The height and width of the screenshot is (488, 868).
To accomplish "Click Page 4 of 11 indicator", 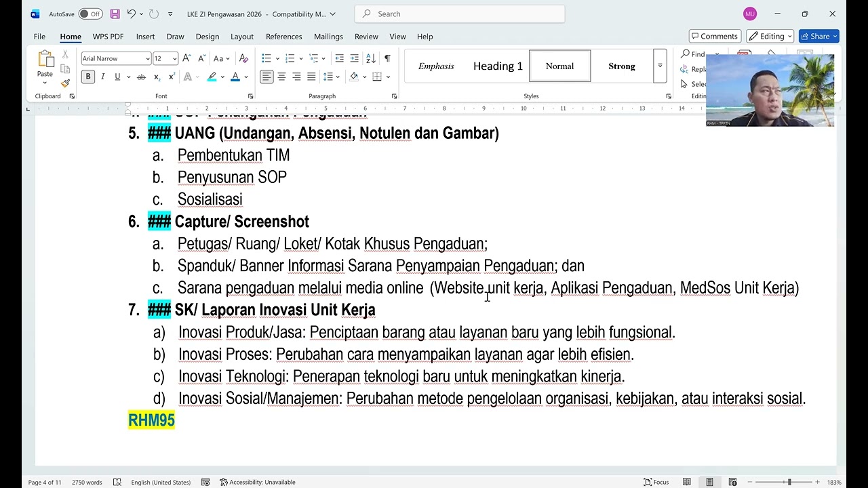I will tap(45, 482).
